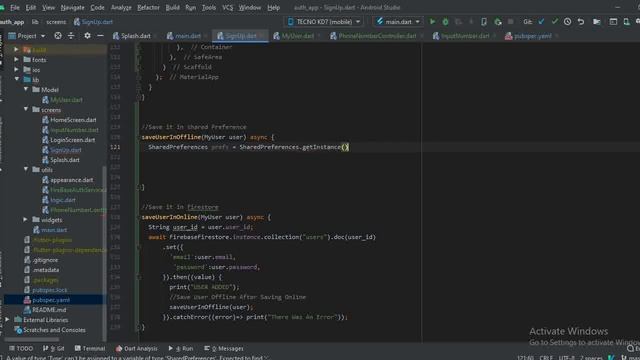
Task: Rollback changes with the undo arrow icon
Action: coord(581,22)
